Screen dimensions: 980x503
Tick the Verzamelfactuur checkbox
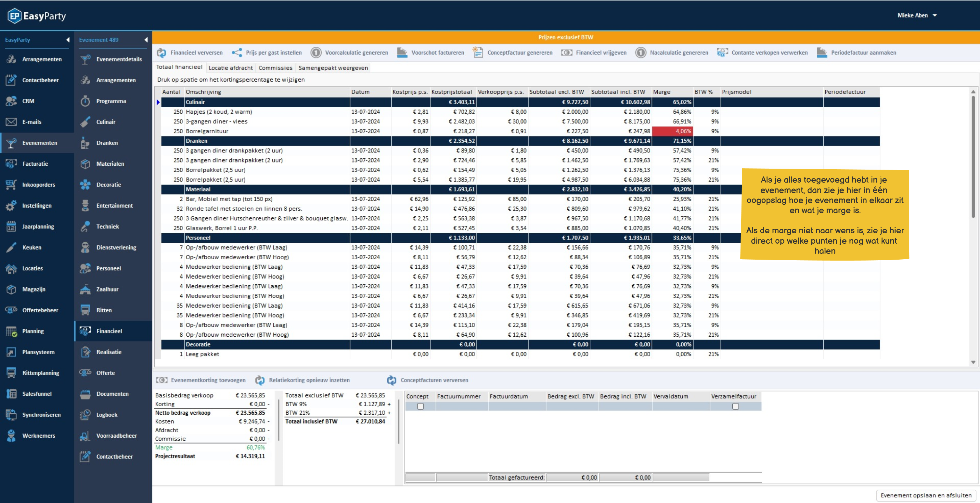(x=735, y=406)
